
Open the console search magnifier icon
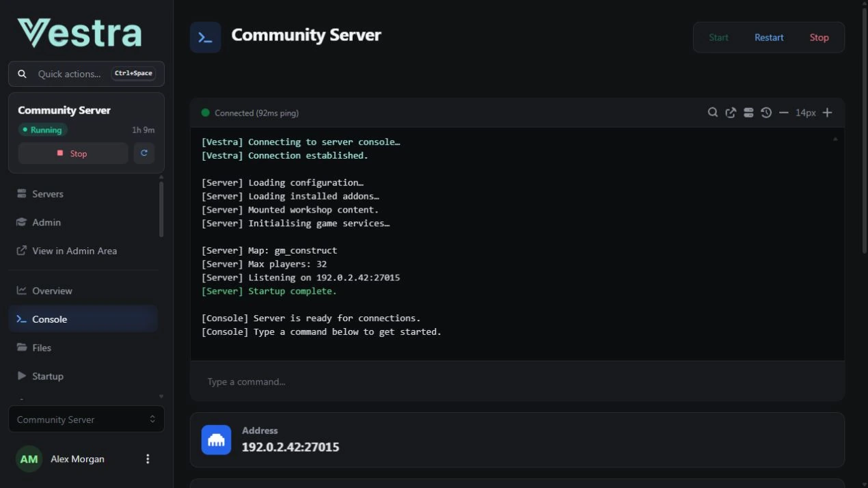point(713,113)
